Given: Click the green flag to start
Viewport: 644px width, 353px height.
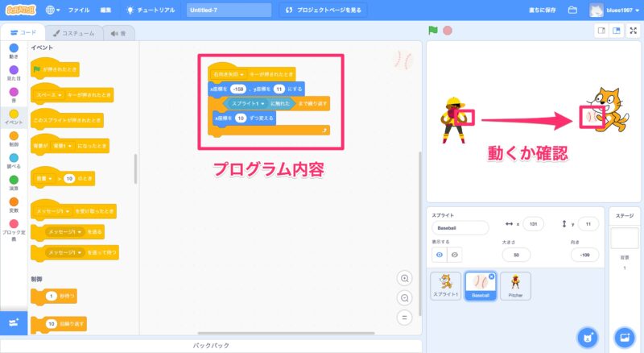Looking at the screenshot, I should point(433,31).
